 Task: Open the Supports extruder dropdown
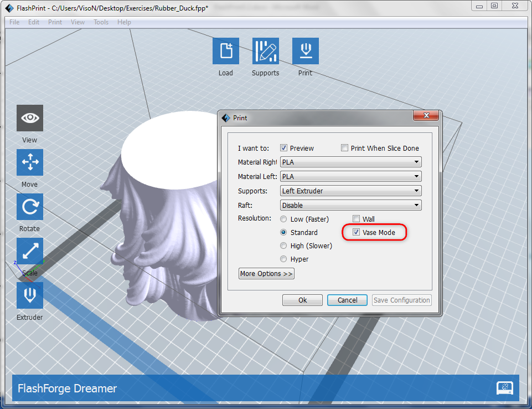point(351,191)
